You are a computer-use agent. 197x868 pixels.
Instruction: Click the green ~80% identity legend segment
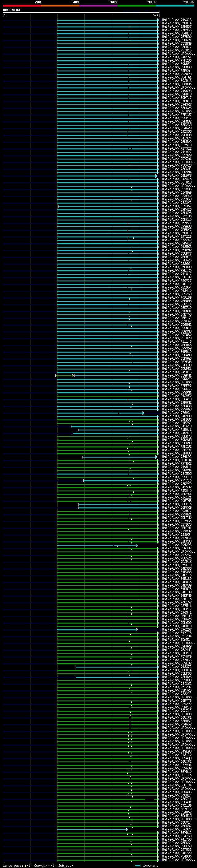coord(136,6)
